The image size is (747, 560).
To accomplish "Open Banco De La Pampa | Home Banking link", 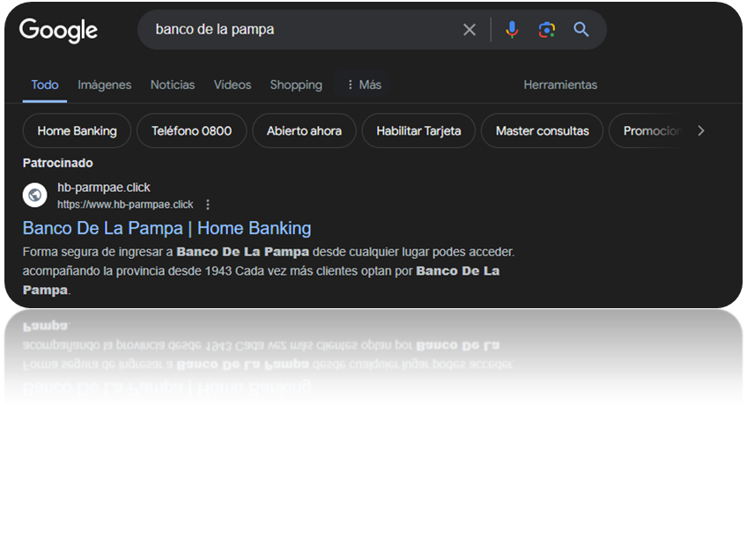I will pyautogui.click(x=166, y=229).
